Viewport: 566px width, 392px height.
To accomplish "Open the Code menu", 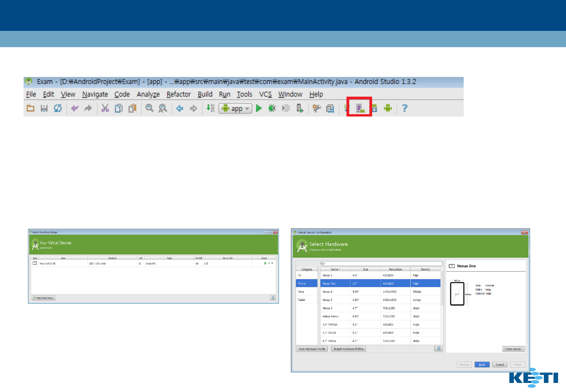I will (x=122, y=94).
